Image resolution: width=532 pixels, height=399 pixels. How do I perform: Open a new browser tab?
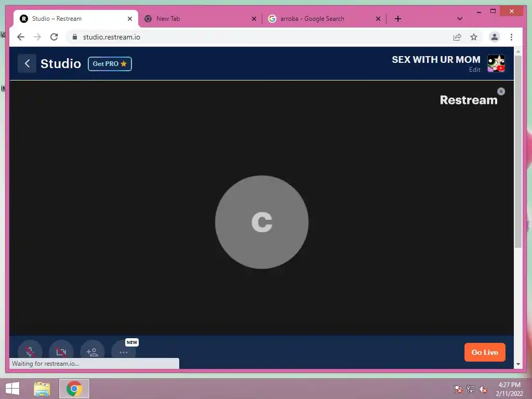coord(398,19)
